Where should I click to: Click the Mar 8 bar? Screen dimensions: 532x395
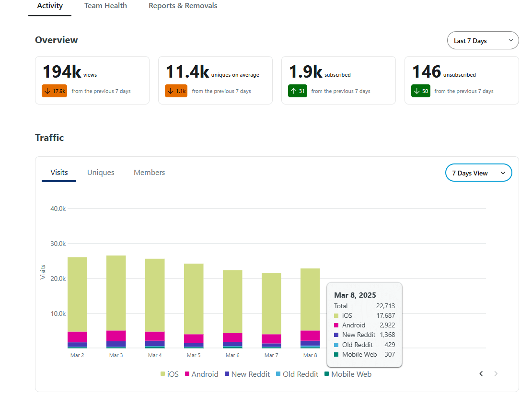click(310, 308)
